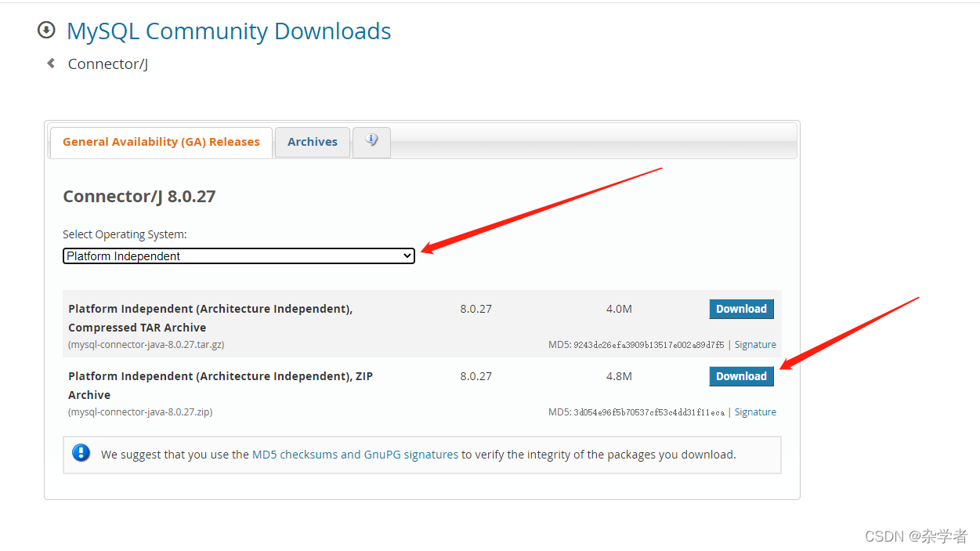Click the Connector/J 8.0.27 heading
The height and width of the screenshot is (551, 980).
click(x=139, y=197)
